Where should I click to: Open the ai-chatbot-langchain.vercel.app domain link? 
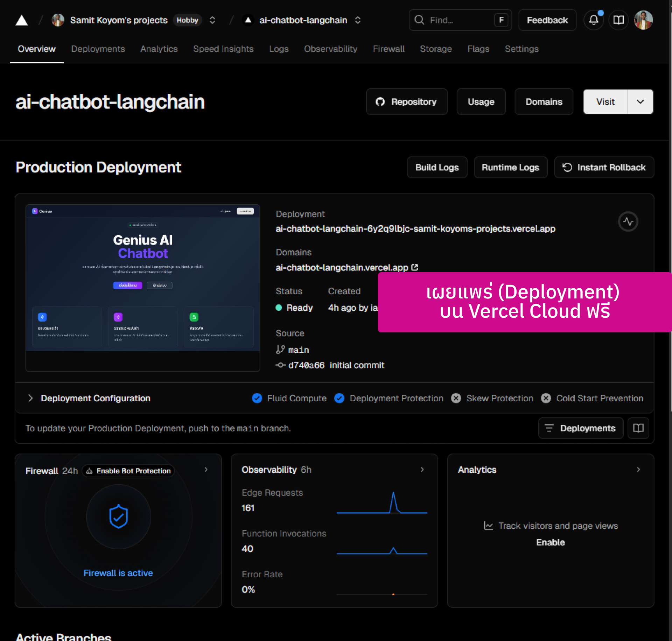(x=342, y=267)
